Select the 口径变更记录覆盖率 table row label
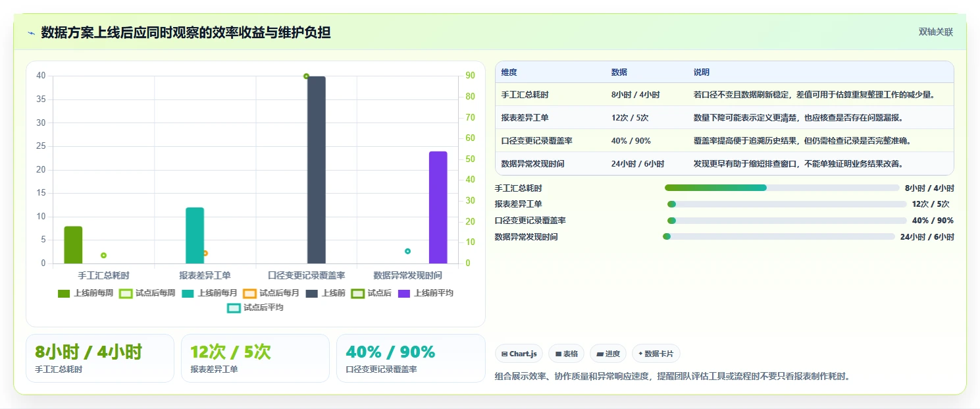 (x=536, y=141)
